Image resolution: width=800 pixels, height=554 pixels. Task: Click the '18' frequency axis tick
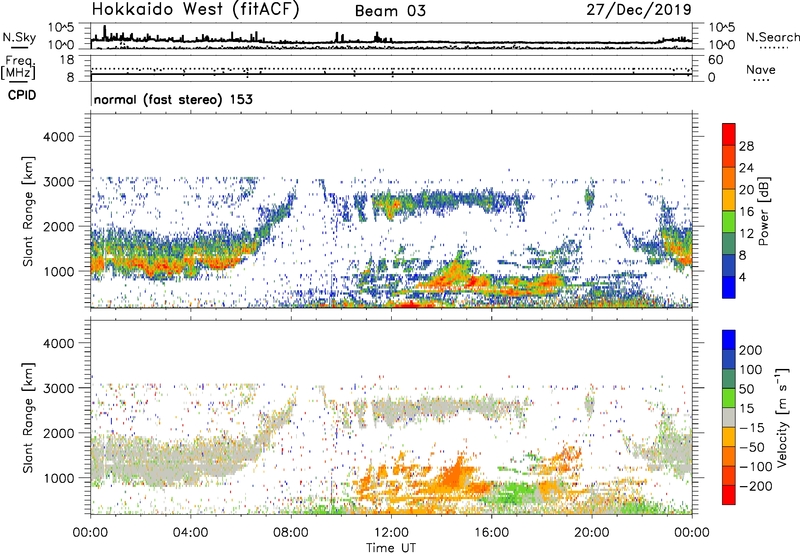[x=66, y=60]
